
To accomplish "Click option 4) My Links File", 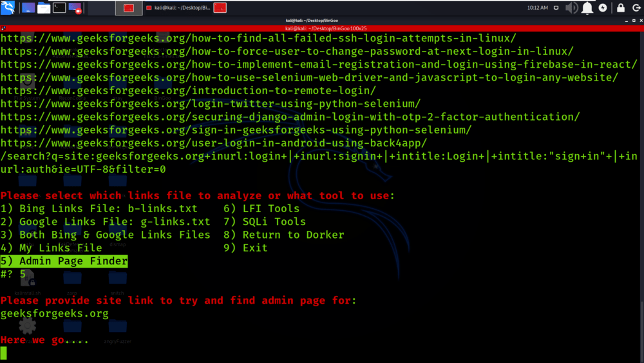I will pyautogui.click(x=51, y=248).
